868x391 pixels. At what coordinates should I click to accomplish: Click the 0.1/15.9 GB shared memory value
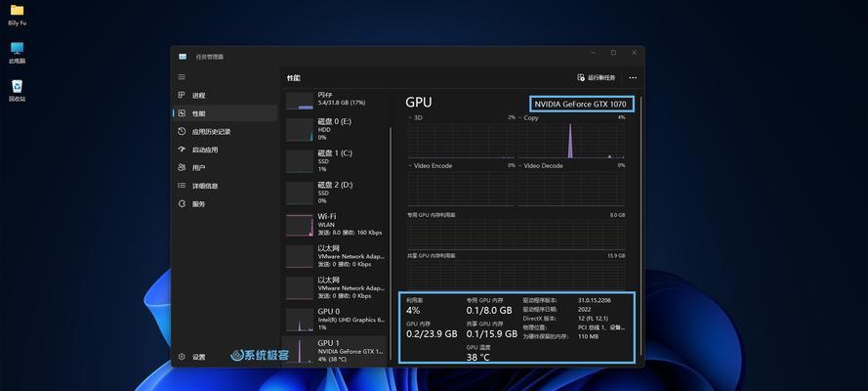coord(491,334)
